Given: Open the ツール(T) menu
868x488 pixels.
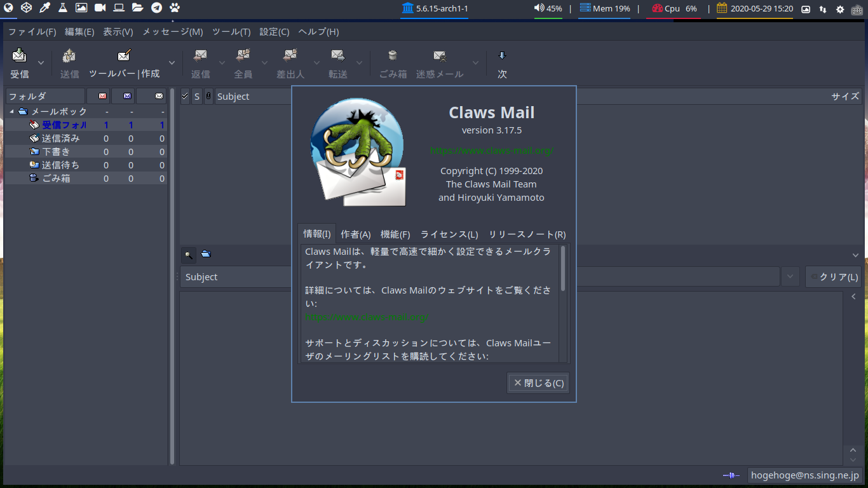Looking at the screenshot, I should point(231,32).
